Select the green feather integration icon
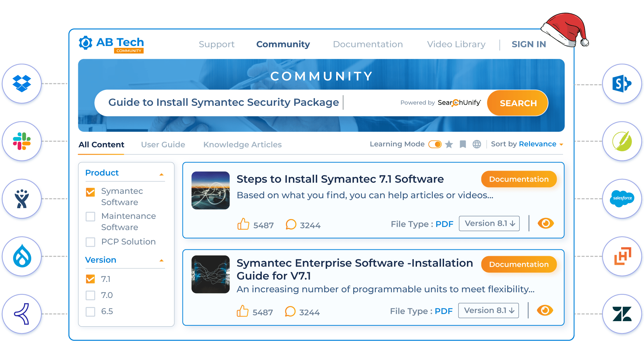 (x=622, y=141)
